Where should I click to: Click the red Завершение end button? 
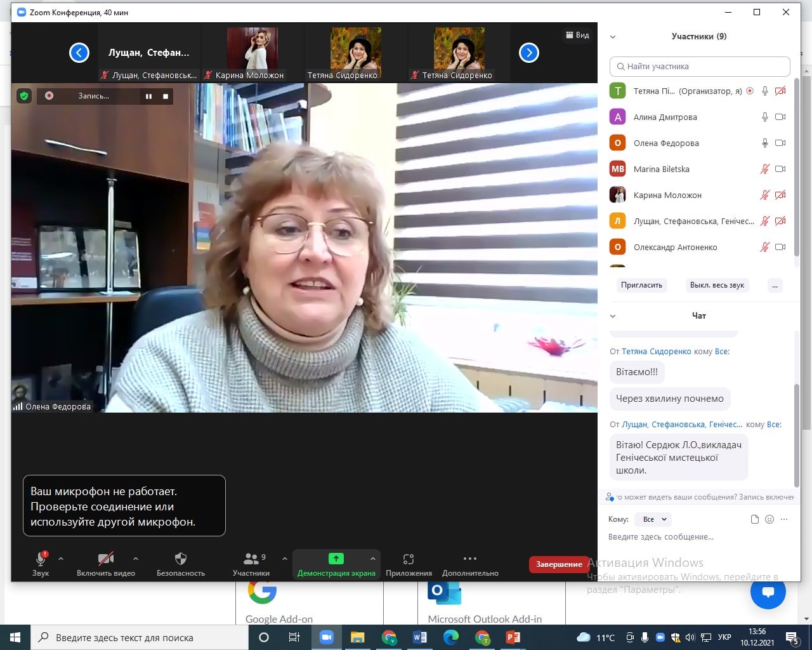point(559,564)
